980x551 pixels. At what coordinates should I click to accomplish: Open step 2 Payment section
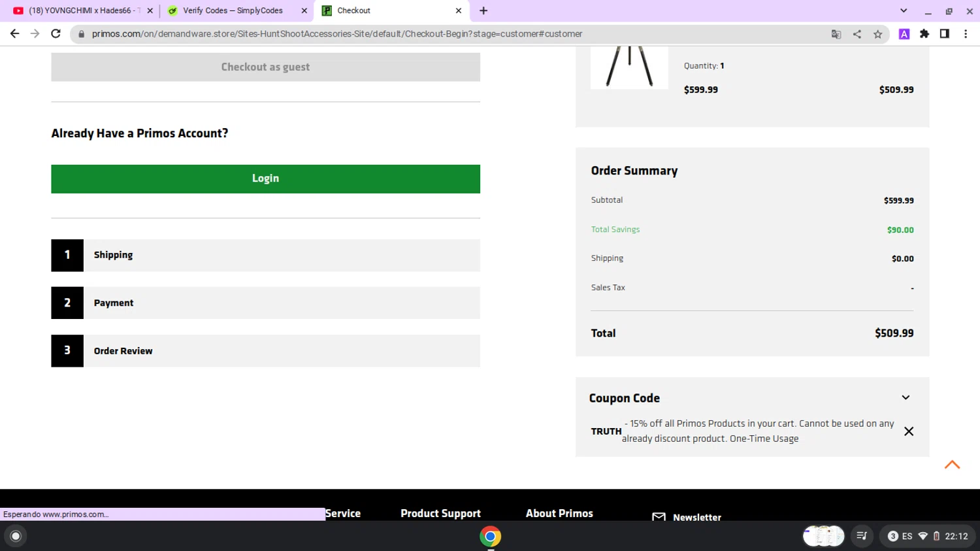coord(265,303)
